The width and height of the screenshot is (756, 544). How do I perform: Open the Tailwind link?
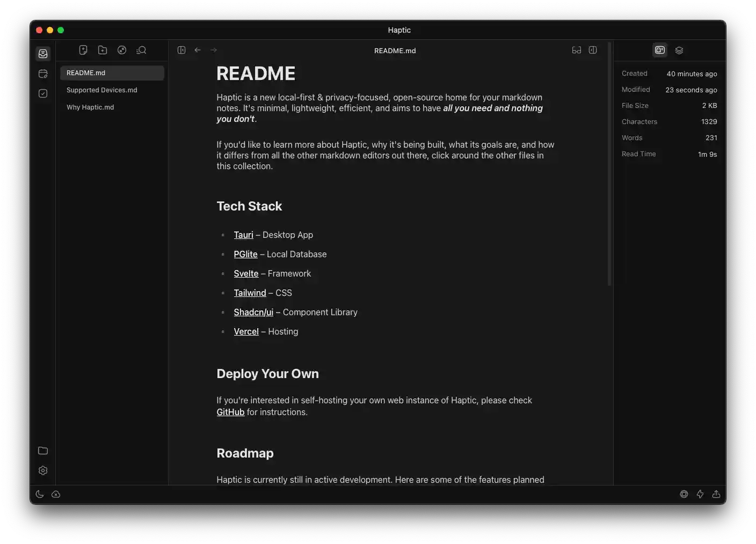click(250, 293)
